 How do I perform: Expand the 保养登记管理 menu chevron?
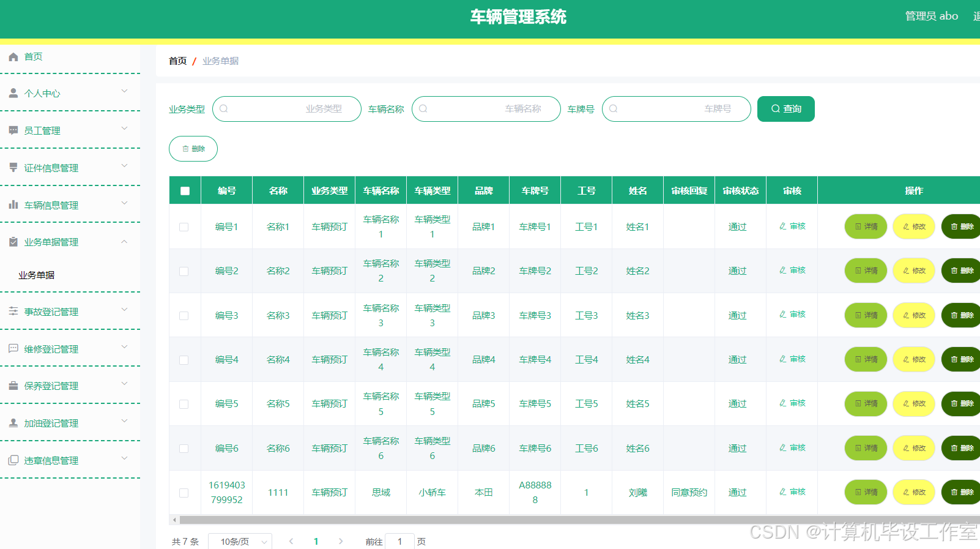(x=124, y=384)
